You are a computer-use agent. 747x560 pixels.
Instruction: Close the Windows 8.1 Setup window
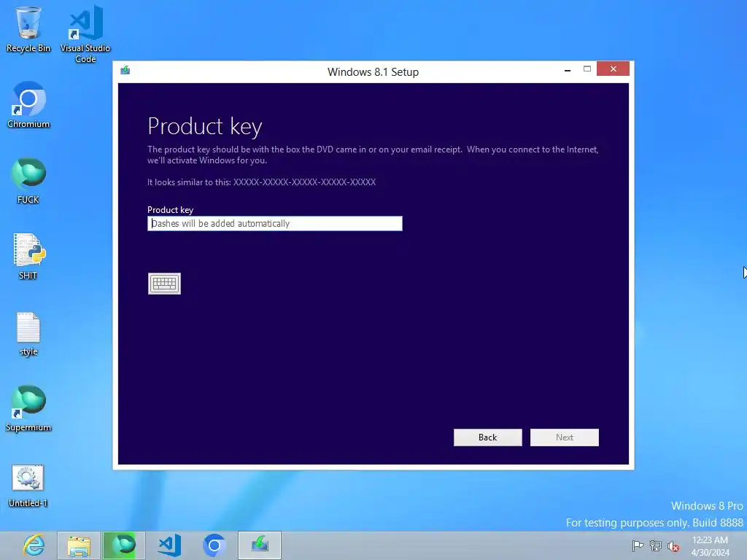(613, 69)
